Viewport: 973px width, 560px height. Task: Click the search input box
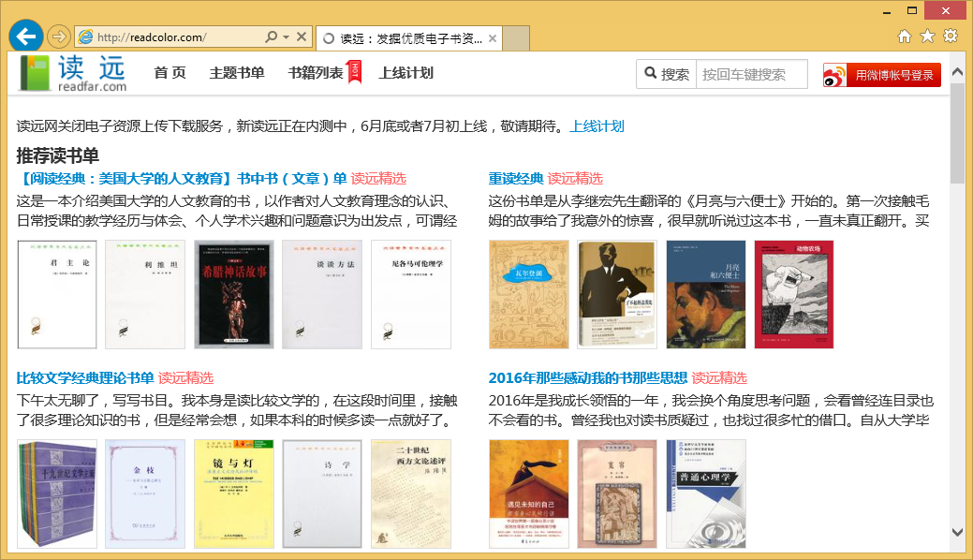tap(751, 75)
